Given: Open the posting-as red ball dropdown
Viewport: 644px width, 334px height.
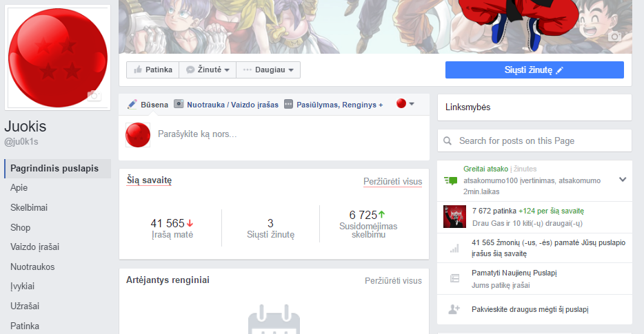Looking at the screenshot, I should [405, 104].
